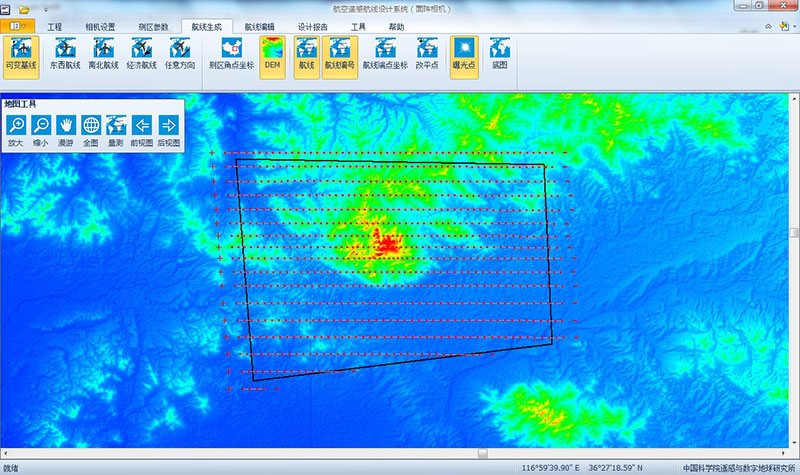Toggle the DEM layer display
This screenshot has width=800, height=475.
click(x=272, y=54)
